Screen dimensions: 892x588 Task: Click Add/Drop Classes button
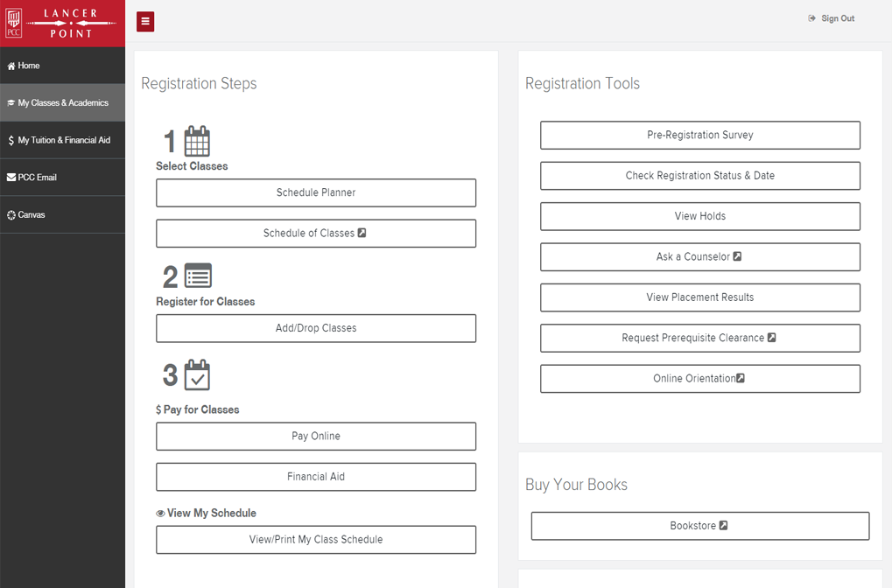click(x=316, y=328)
